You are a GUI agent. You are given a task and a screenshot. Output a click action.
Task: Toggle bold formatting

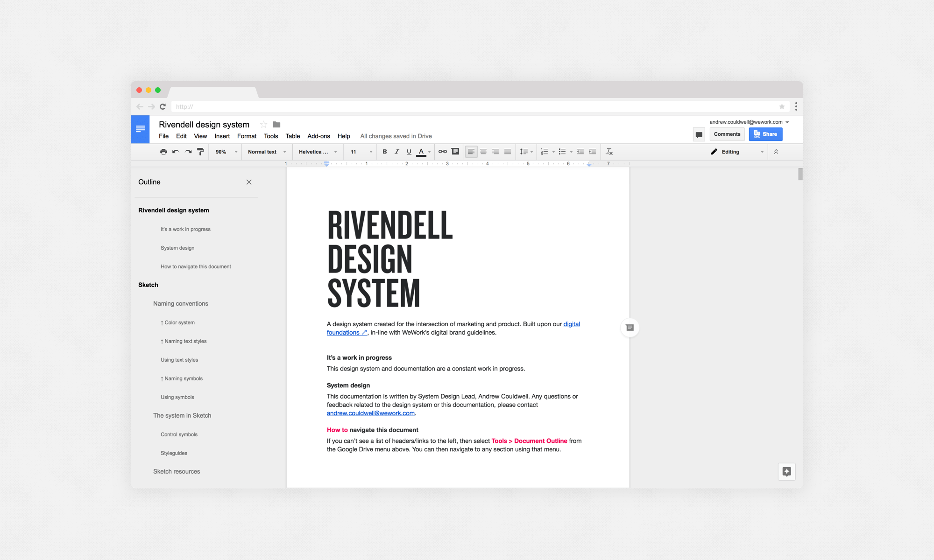pos(384,152)
